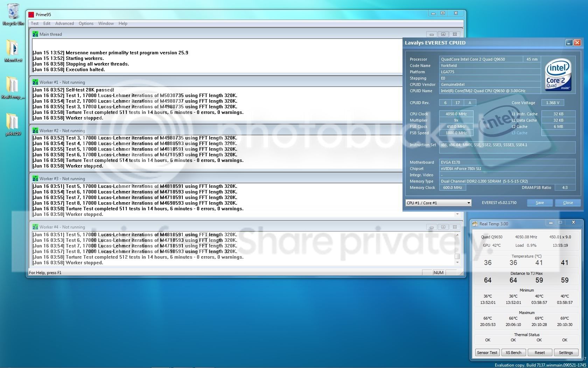
Task: Open the Test menu in Prime95
Action: point(35,23)
